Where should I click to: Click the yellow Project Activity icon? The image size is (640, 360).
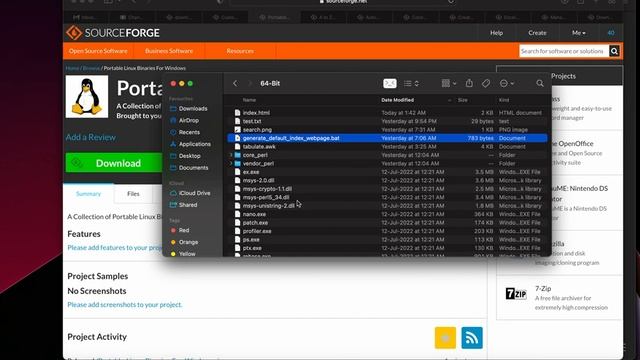point(445,338)
